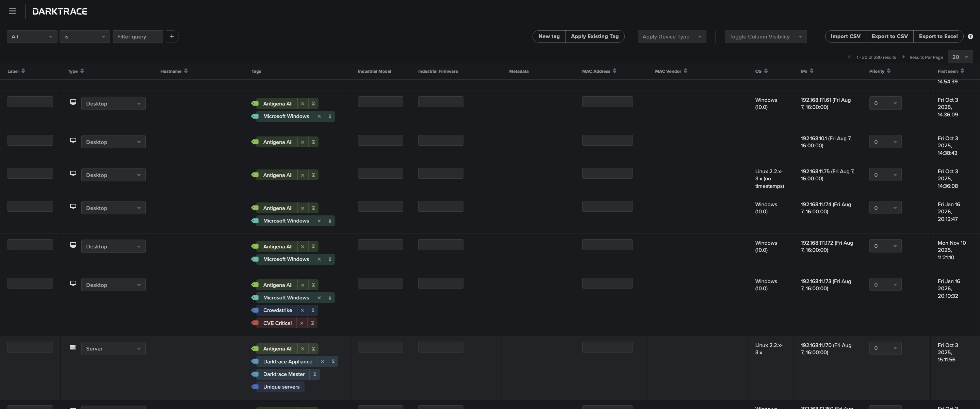Open the 'All' filter field dropdown
This screenshot has width=980, height=409.
point(32,36)
